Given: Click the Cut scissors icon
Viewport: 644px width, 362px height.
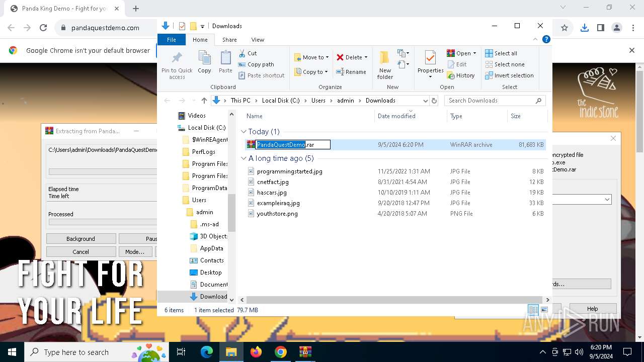Looking at the screenshot, I should tap(242, 53).
